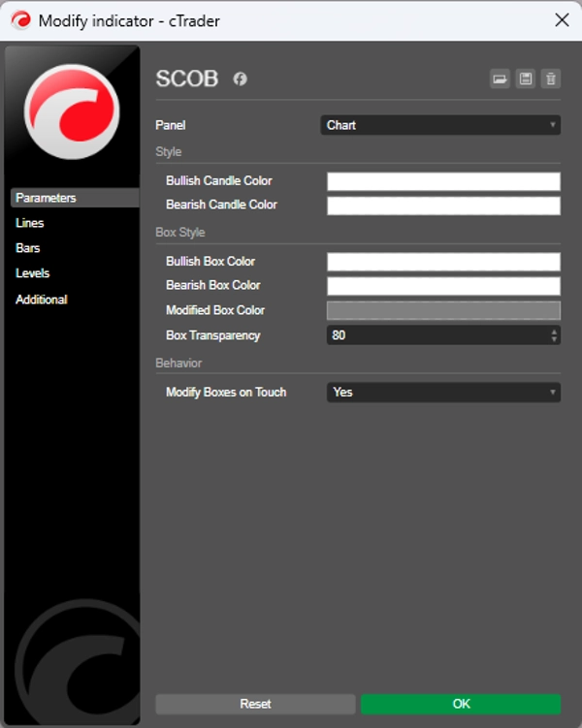The height and width of the screenshot is (728, 582).
Task: Switch to the Additional tab
Action: tap(42, 300)
